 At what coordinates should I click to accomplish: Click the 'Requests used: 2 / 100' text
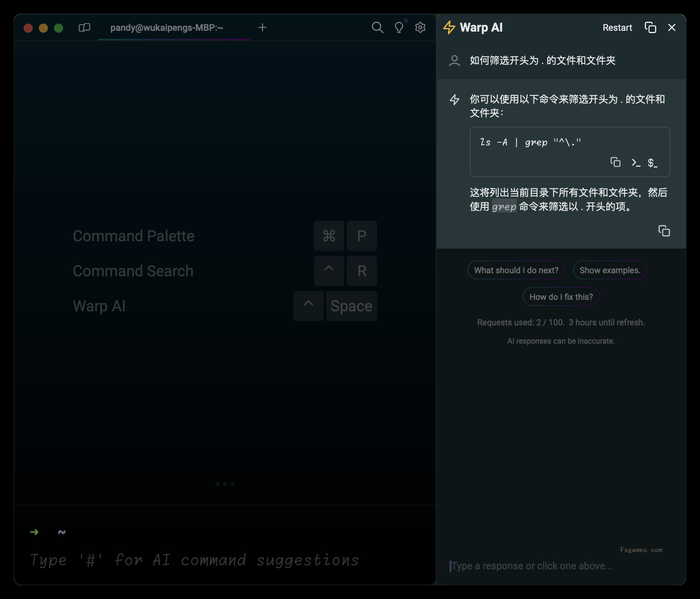pyautogui.click(x=520, y=322)
